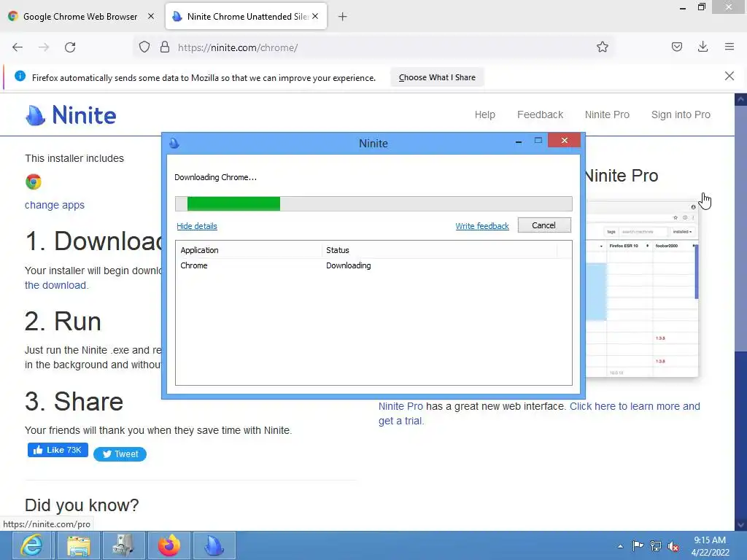Select the Ninite installer taskbar icon
The image size is (747, 560).
(214, 545)
